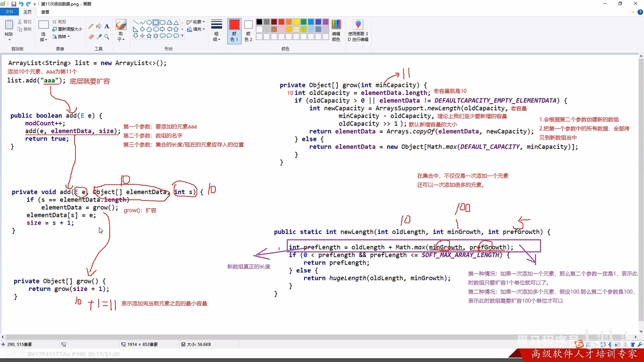Select the Pencil tool
Screen dimensions: 644x362
pos(91,26)
